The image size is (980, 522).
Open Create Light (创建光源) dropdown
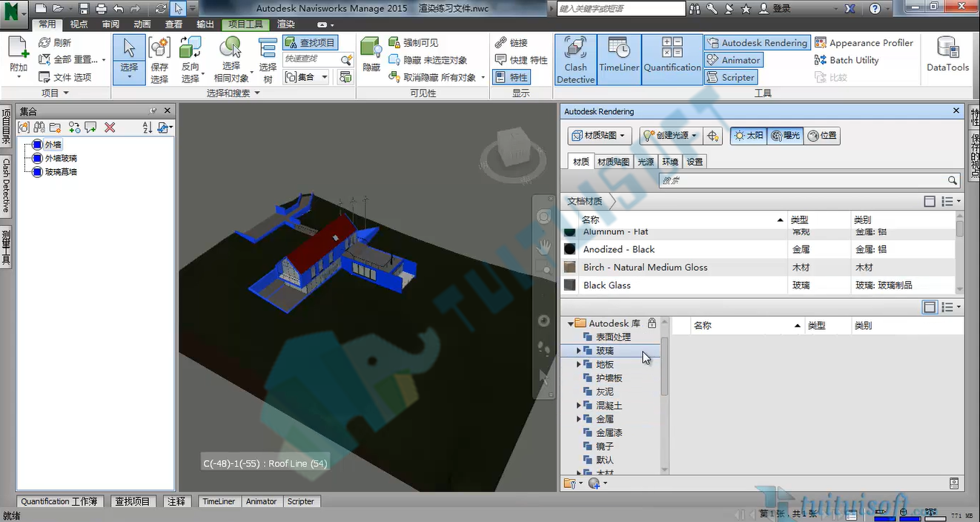pos(672,136)
